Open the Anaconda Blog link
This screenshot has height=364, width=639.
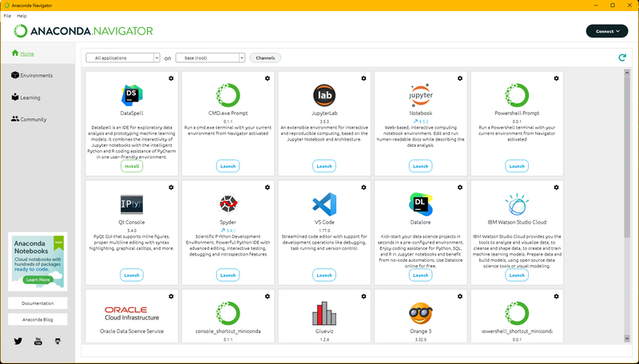(38, 319)
